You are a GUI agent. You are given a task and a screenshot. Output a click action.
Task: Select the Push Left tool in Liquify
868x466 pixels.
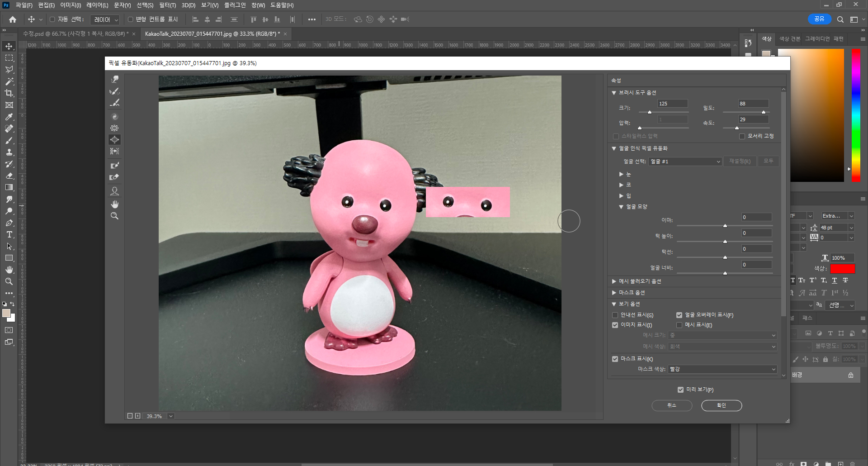click(x=115, y=151)
